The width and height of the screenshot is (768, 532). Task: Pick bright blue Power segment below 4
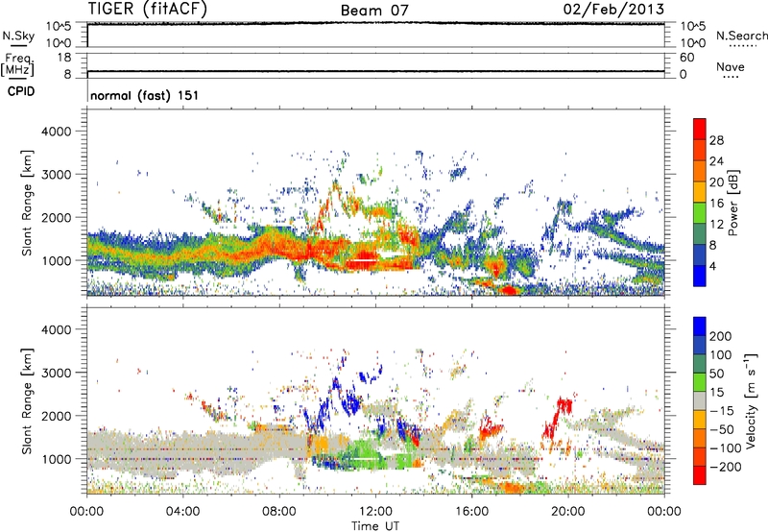pyautogui.click(x=700, y=276)
